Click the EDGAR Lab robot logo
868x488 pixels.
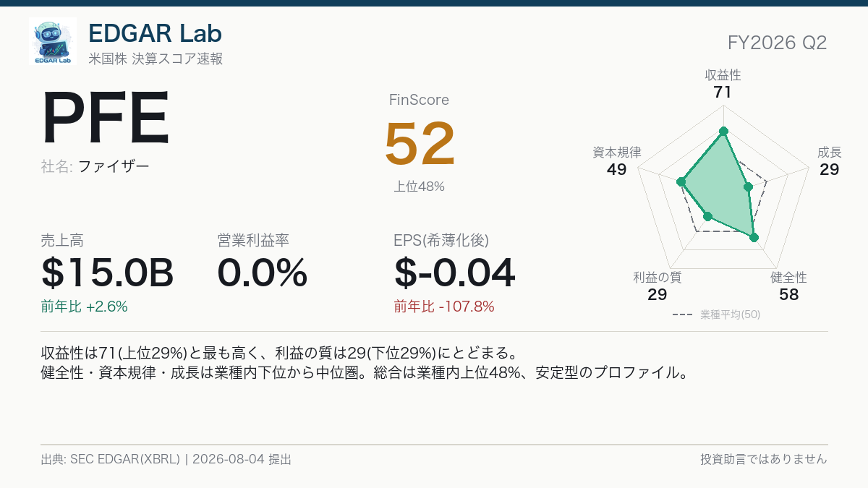point(53,41)
